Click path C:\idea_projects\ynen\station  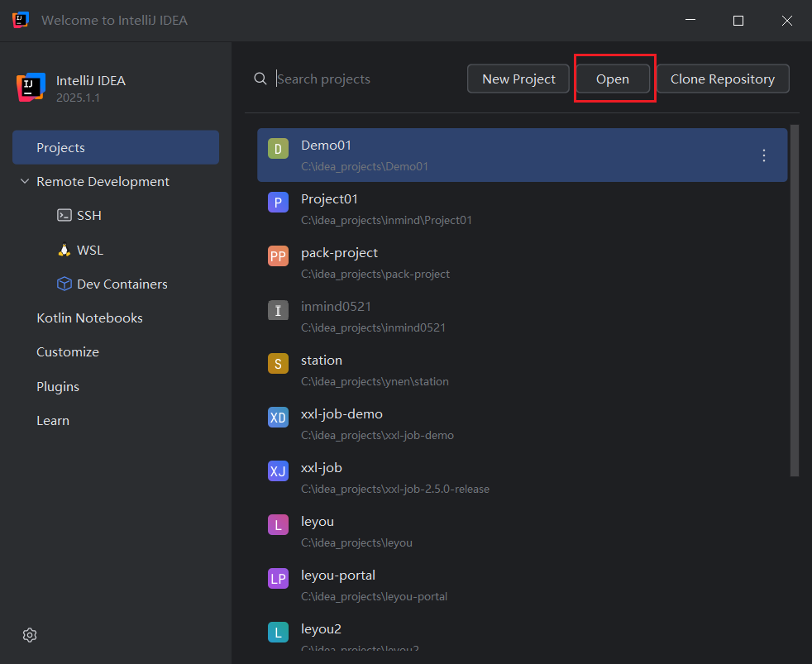[375, 382]
